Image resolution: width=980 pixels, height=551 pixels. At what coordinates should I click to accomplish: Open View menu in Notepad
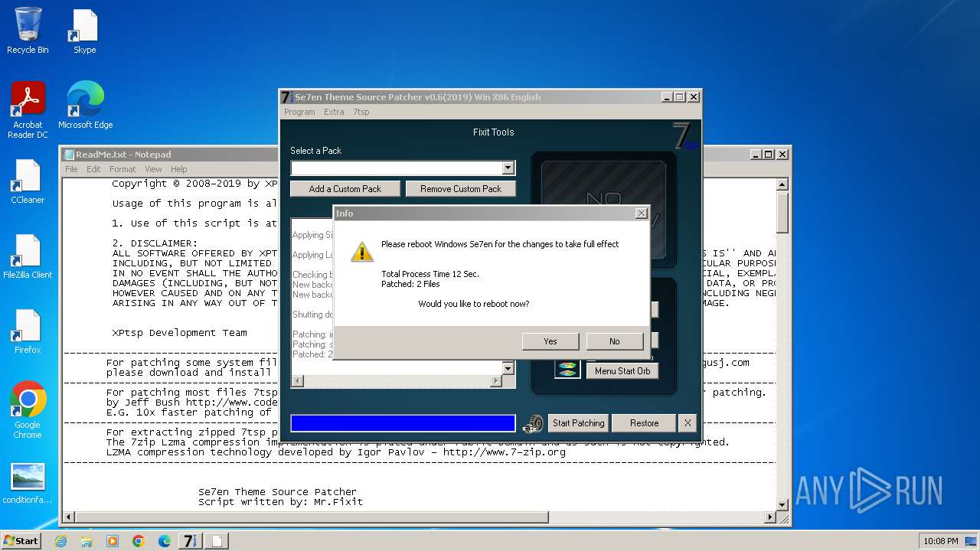(153, 169)
